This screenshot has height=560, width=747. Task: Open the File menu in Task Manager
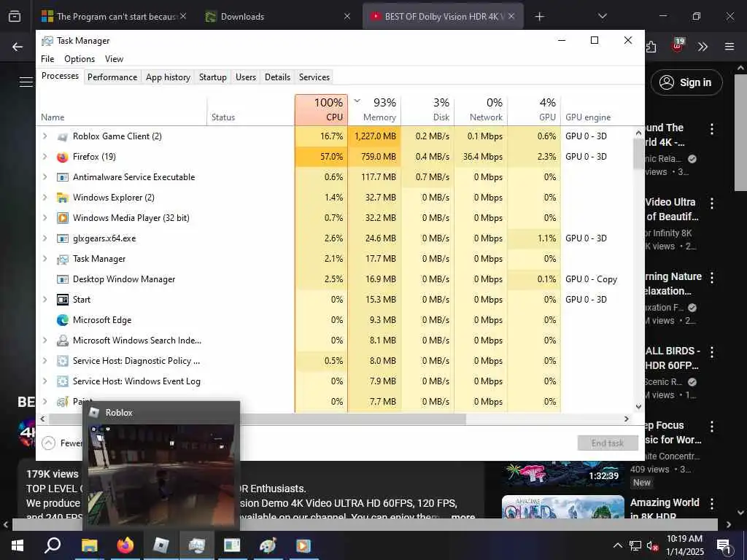coord(47,59)
